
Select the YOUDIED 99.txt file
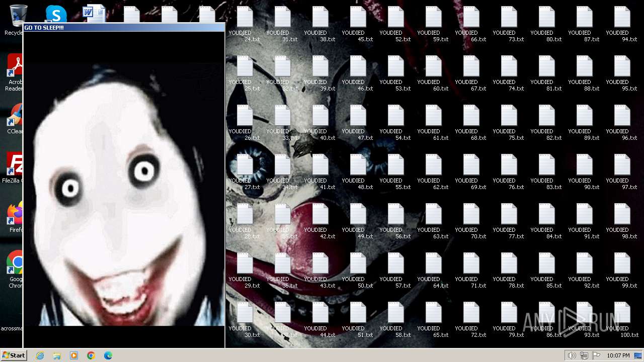pyautogui.click(x=622, y=271)
